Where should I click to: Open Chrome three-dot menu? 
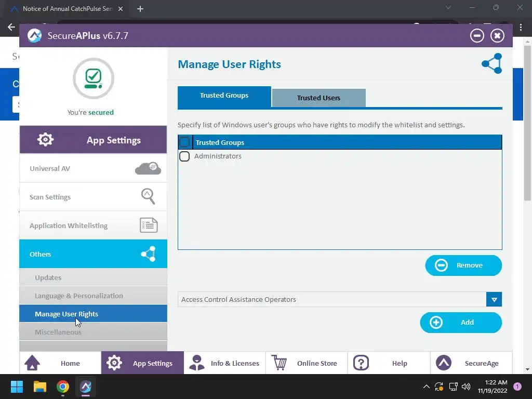(x=521, y=28)
